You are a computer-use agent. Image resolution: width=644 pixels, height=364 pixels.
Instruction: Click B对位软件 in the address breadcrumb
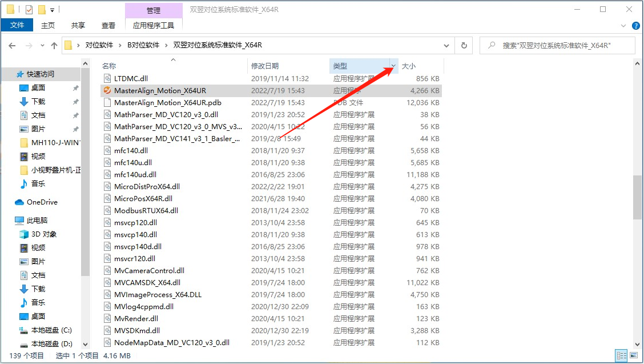[143, 45]
